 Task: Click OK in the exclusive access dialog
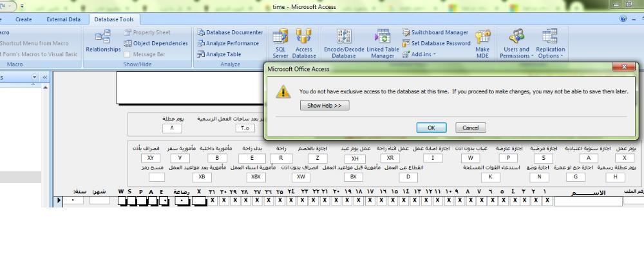click(x=431, y=128)
